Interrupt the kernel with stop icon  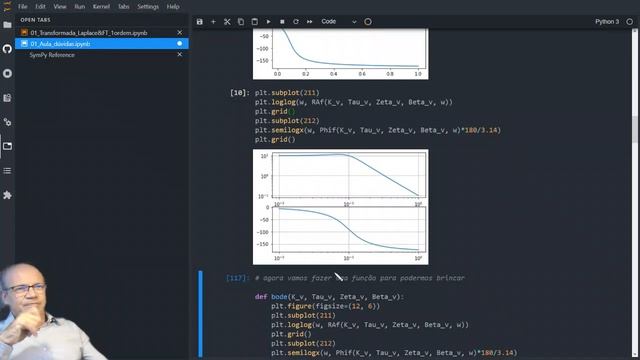point(282,22)
